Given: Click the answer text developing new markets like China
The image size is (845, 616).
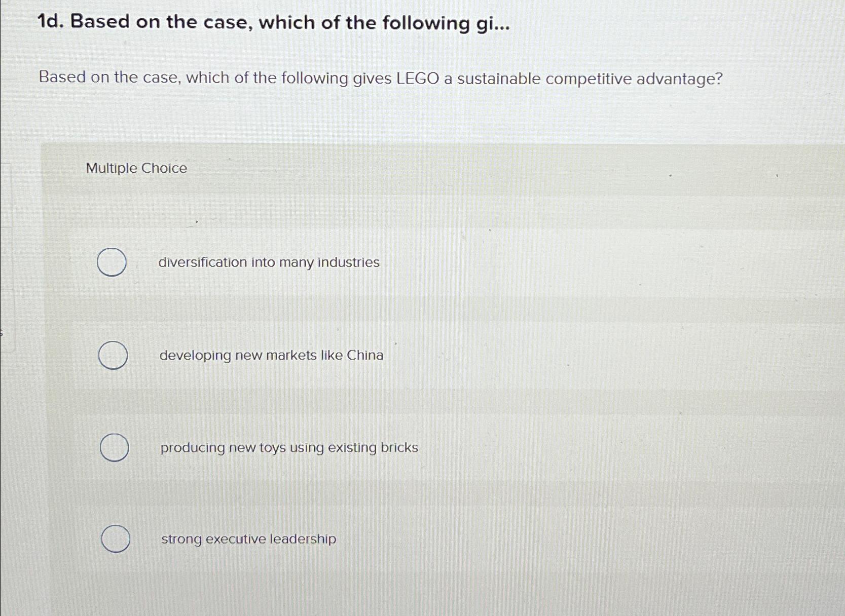Looking at the screenshot, I should tap(271, 356).
